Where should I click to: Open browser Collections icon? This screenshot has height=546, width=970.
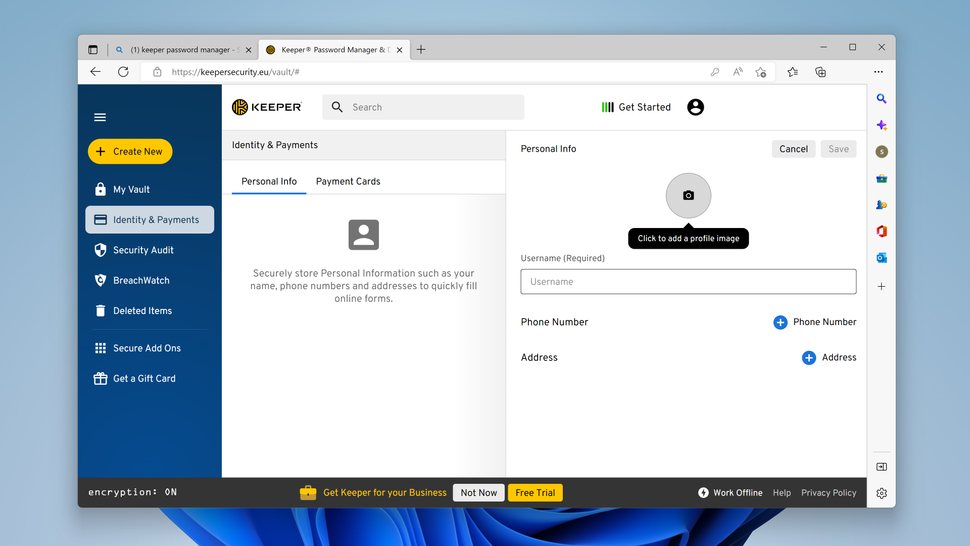[x=820, y=72]
